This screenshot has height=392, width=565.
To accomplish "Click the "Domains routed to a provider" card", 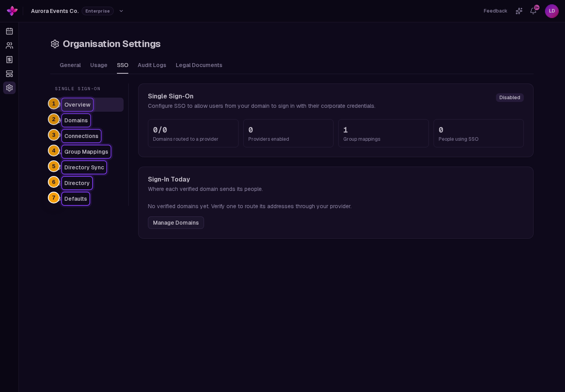I will [193, 133].
